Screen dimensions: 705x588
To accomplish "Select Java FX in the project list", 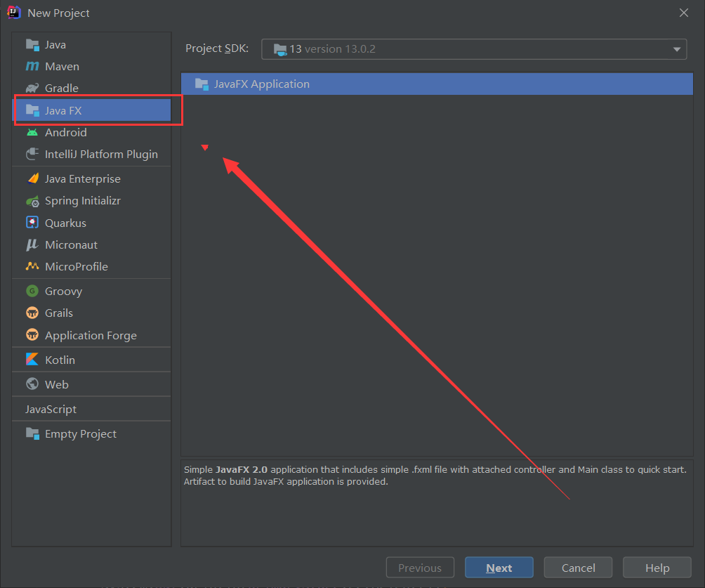I will point(92,110).
